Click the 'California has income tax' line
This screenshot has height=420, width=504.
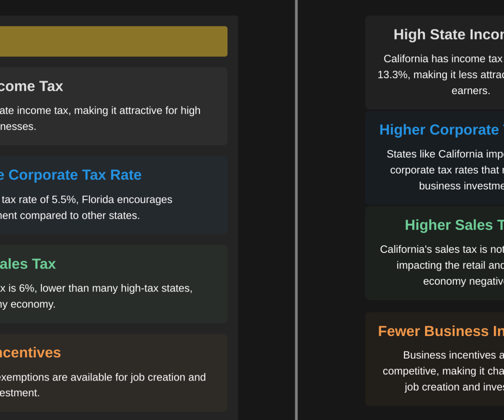tap(443, 59)
